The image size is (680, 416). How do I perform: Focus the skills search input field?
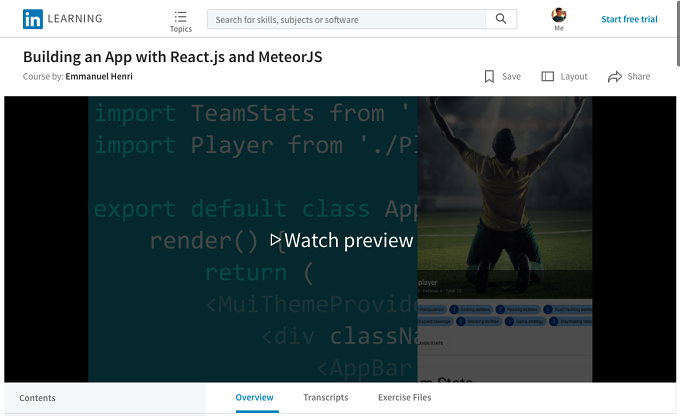(x=346, y=19)
